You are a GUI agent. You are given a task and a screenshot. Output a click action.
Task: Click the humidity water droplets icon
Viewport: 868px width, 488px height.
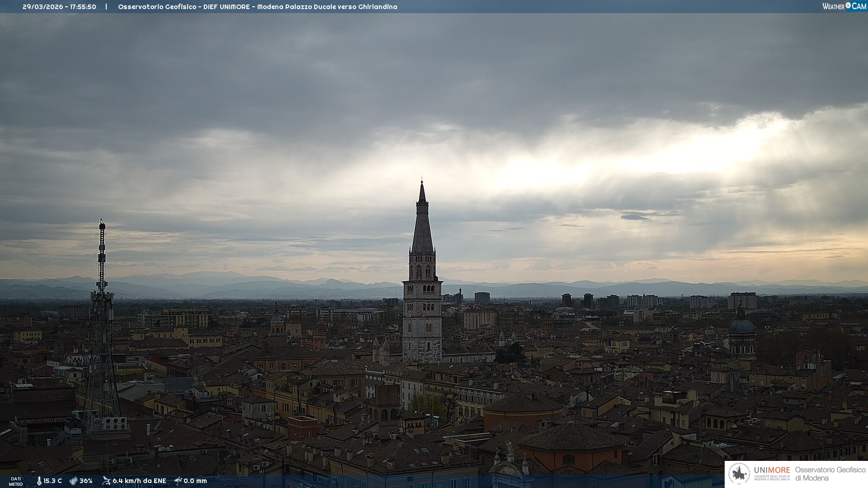[73, 481]
